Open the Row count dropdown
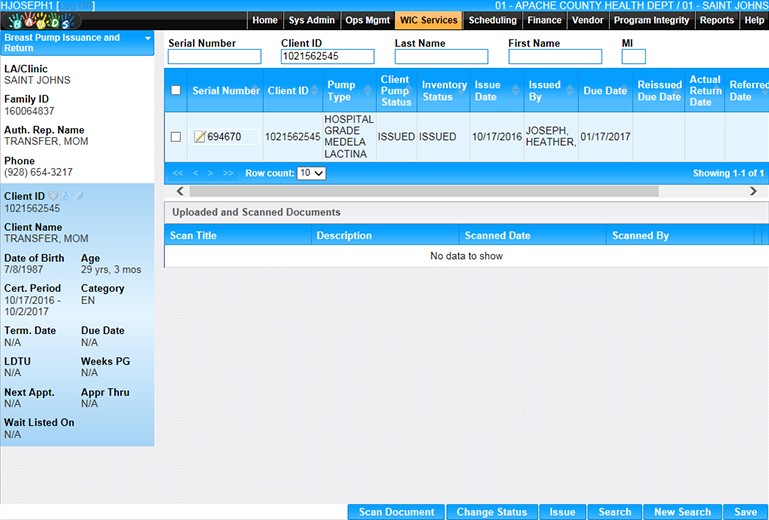 point(312,173)
